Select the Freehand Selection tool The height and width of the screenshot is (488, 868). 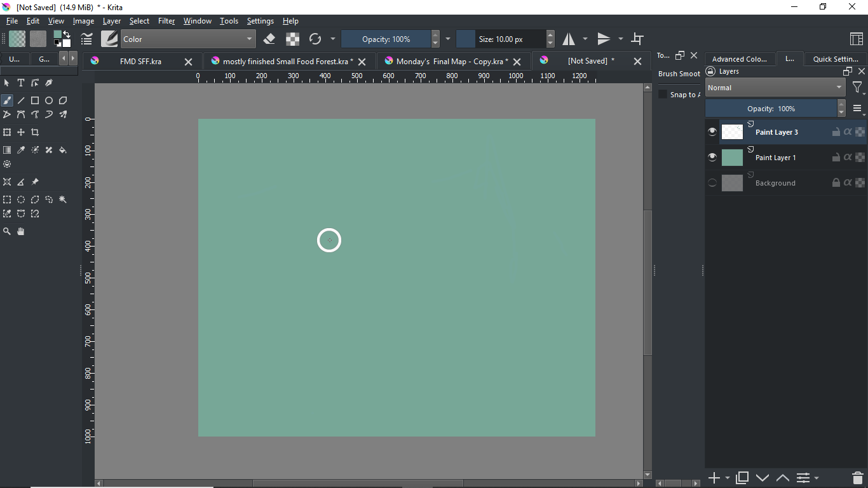(x=49, y=200)
